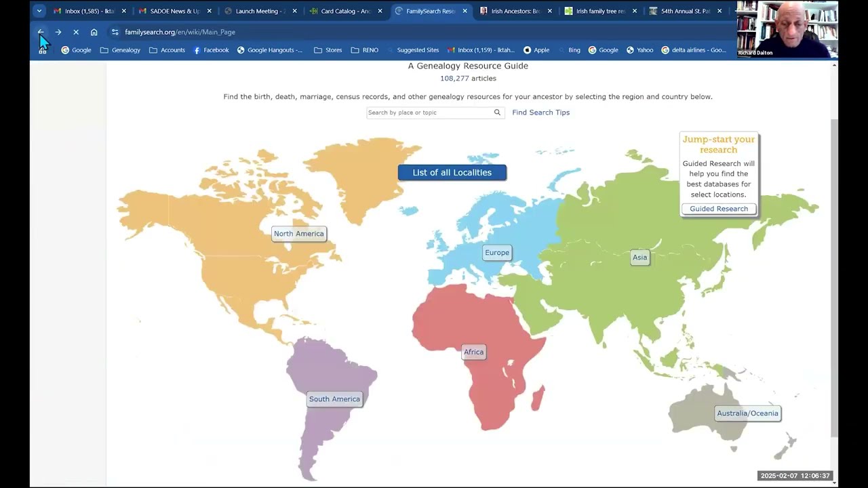Open the Apple bookmark
This screenshot has width=868, height=488.
(x=536, y=50)
